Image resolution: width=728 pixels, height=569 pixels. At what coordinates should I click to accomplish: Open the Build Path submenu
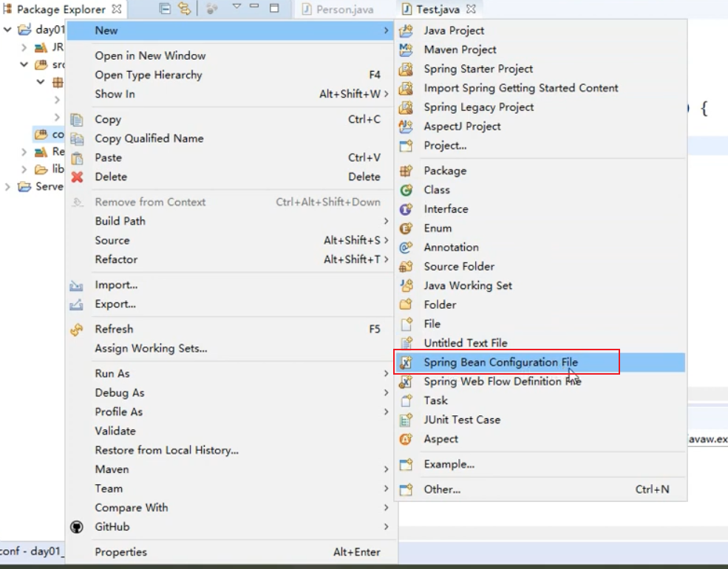231,222
